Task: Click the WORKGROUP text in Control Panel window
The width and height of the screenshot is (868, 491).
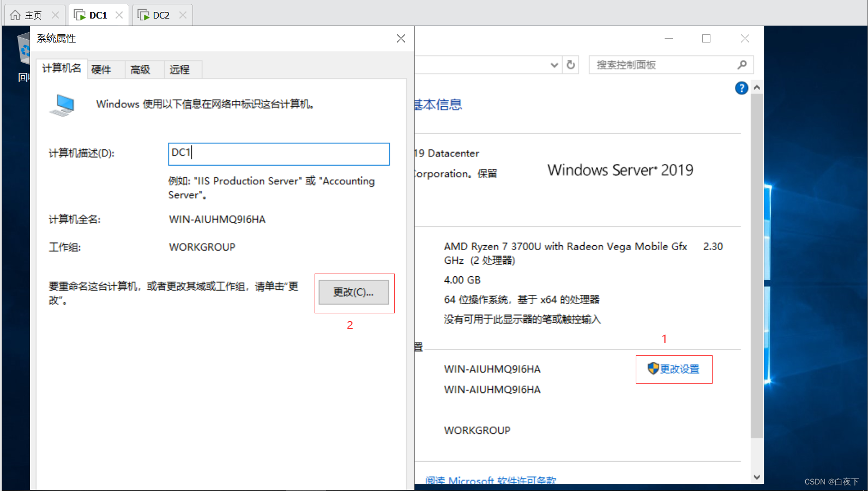Action: click(x=477, y=431)
